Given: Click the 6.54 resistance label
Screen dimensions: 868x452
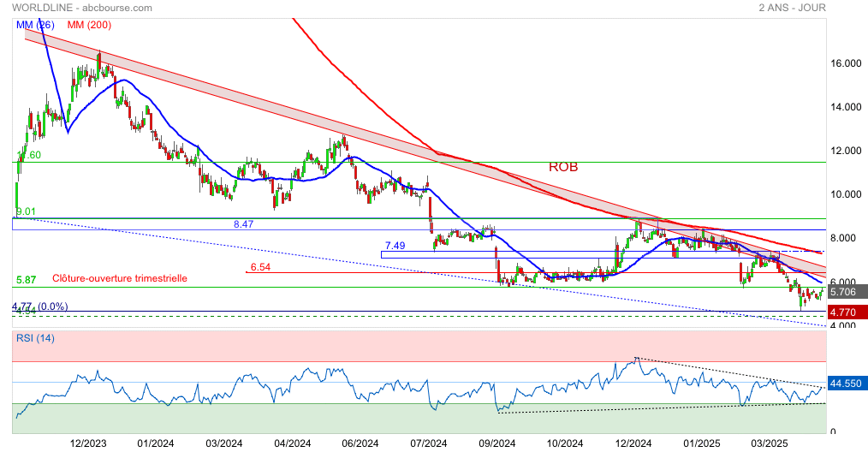Looking at the screenshot, I should pyautogui.click(x=261, y=267).
